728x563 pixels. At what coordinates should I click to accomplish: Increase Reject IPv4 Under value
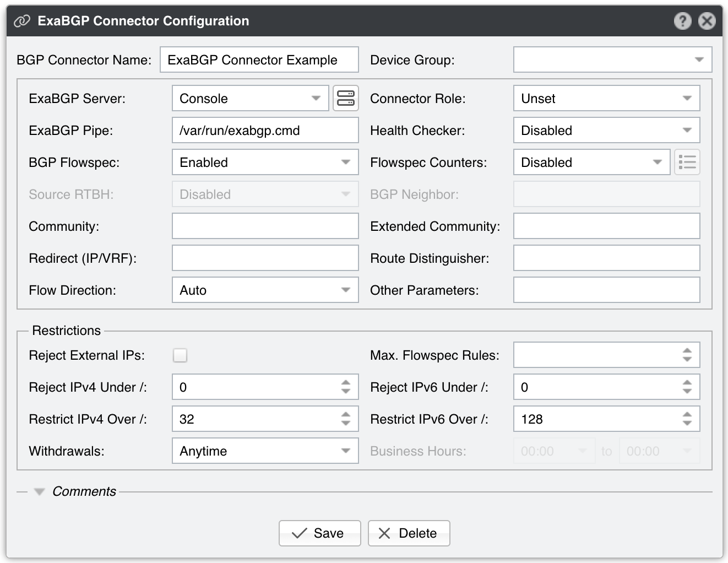[x=346, y=382]
